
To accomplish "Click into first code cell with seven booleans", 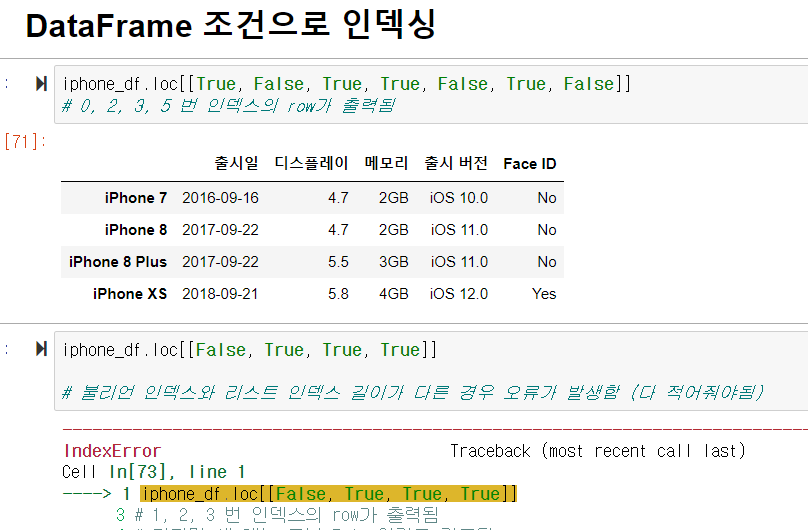I will pos(431,94).
